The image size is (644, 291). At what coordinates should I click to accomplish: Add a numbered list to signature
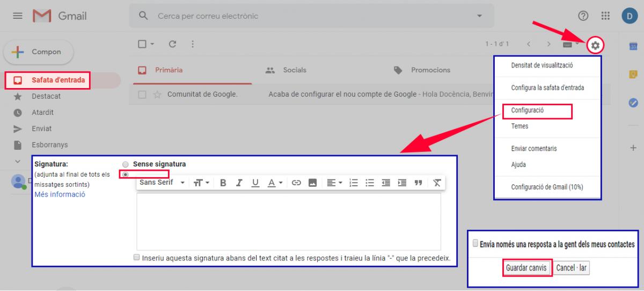pos(353,183)
